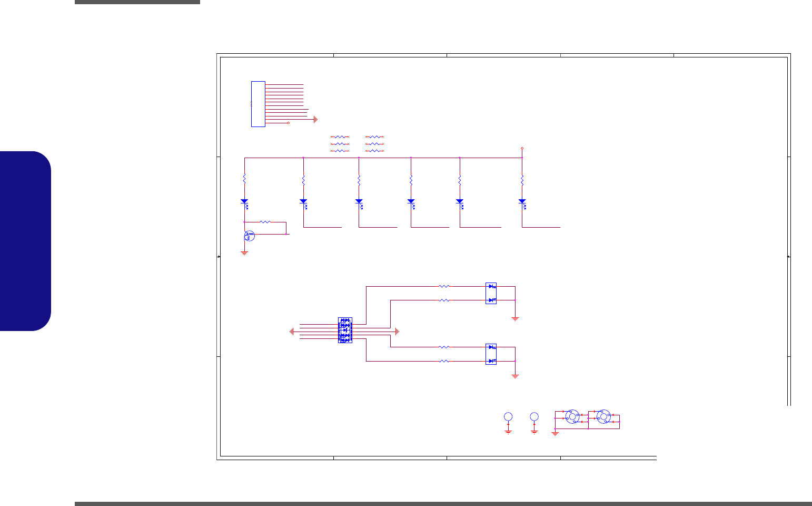Select the left mounting hole symbol
This screenshot has height=506, width=812.
572,416
